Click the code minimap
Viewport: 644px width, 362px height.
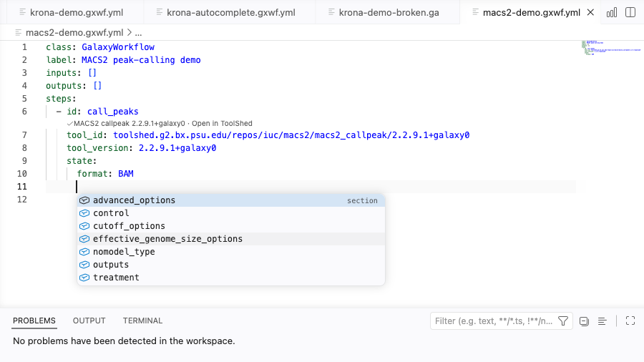pyautogui.click(x=610, y=48)
